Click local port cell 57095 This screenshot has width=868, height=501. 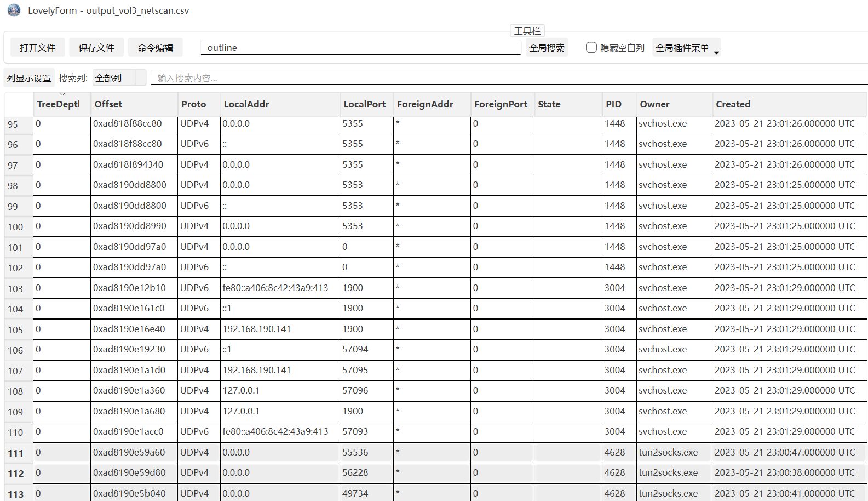click(x=367, y=370)
